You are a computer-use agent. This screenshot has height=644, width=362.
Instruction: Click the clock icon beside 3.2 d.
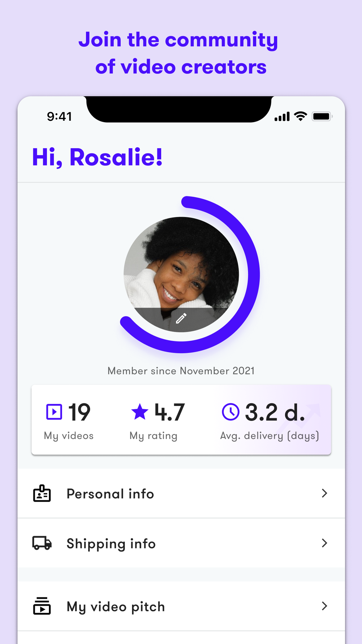click(x=231, y=412)
